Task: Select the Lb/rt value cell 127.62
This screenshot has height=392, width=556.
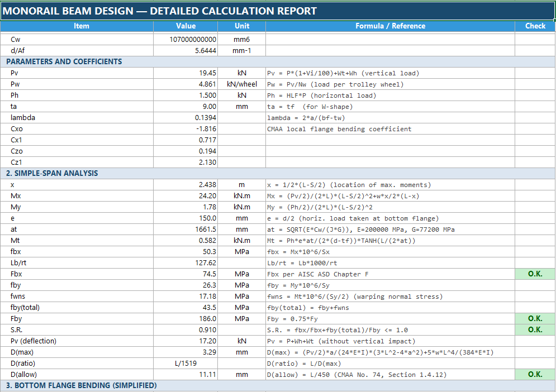Action: click(186, 263)
